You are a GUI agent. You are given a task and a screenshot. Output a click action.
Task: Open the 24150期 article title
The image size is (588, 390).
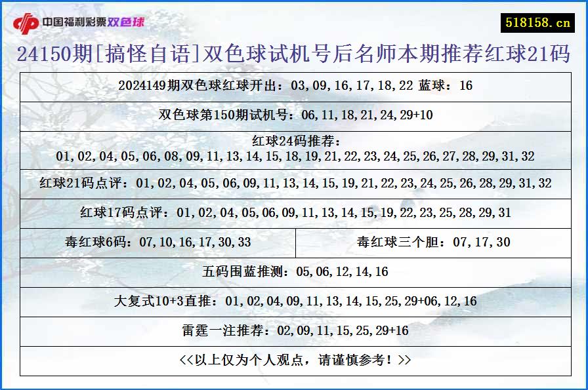tap(293, 54)
